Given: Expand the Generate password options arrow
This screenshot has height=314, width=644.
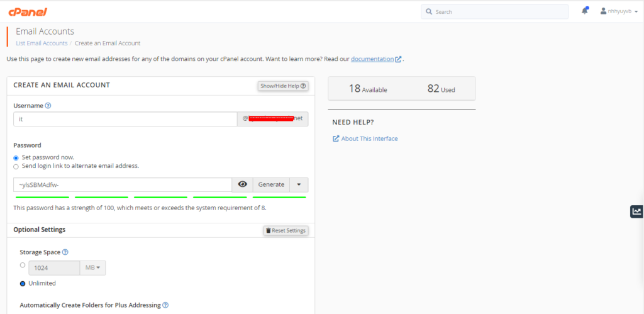Looking at the screenshot, I should (299, 184).
